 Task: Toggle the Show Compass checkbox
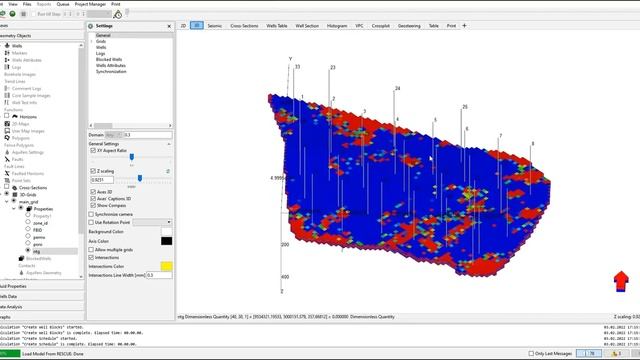[x=93, y=205]
